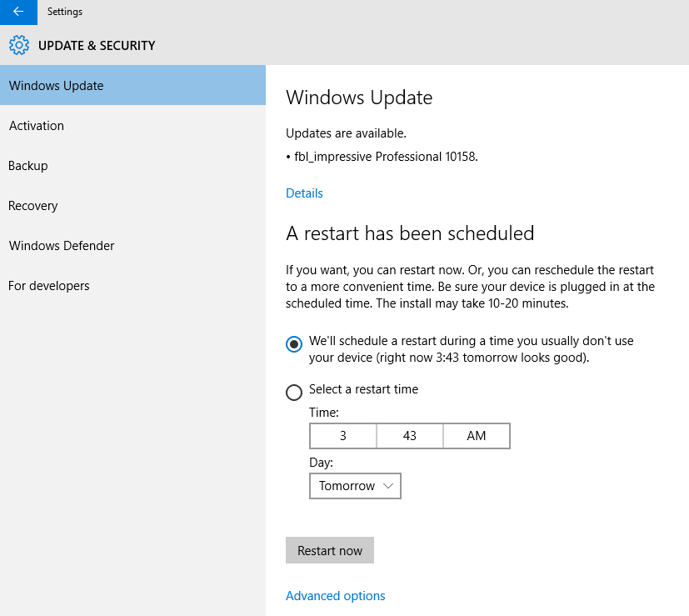Open Windows Defender settings
Viewport: 689px width, 616px height.
click(x=132, y=246)
